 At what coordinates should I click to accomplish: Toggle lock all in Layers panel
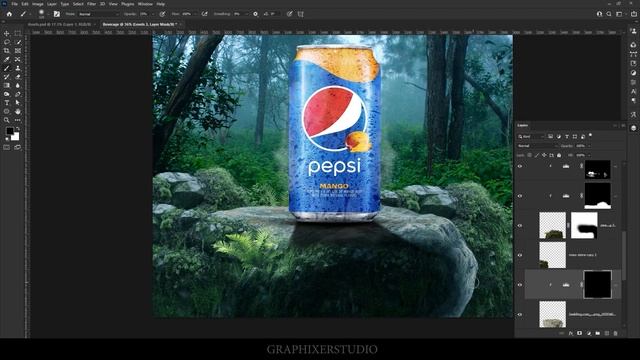(559, 155)
